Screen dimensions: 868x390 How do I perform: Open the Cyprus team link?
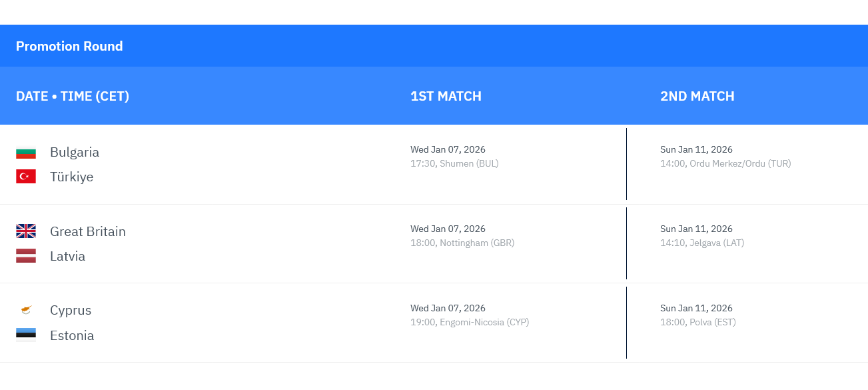tap(71, 310)
